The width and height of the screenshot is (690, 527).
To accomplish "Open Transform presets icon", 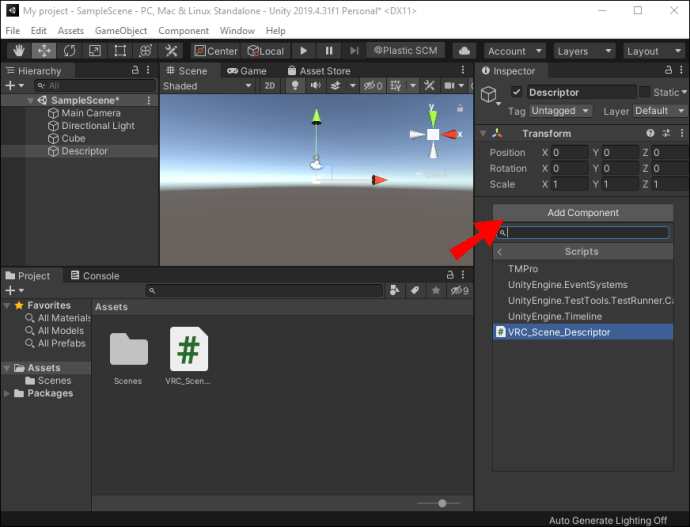I will [x=666, y=133].
